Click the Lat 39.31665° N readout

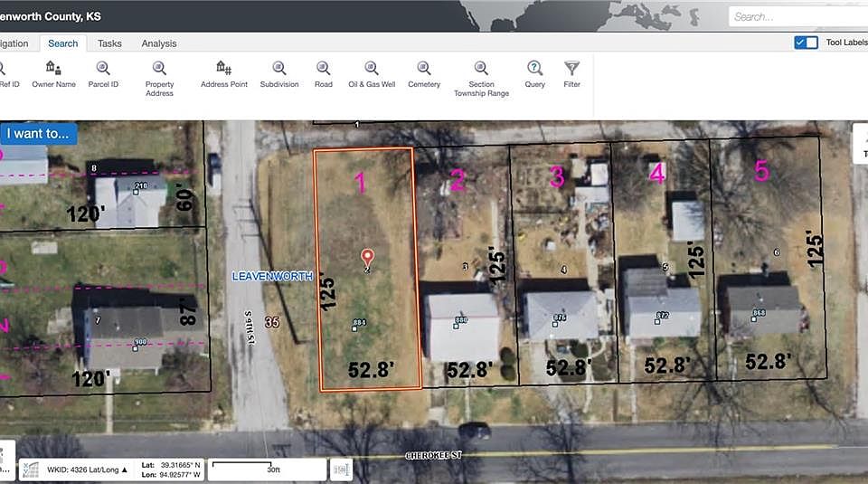click(171, 465)
